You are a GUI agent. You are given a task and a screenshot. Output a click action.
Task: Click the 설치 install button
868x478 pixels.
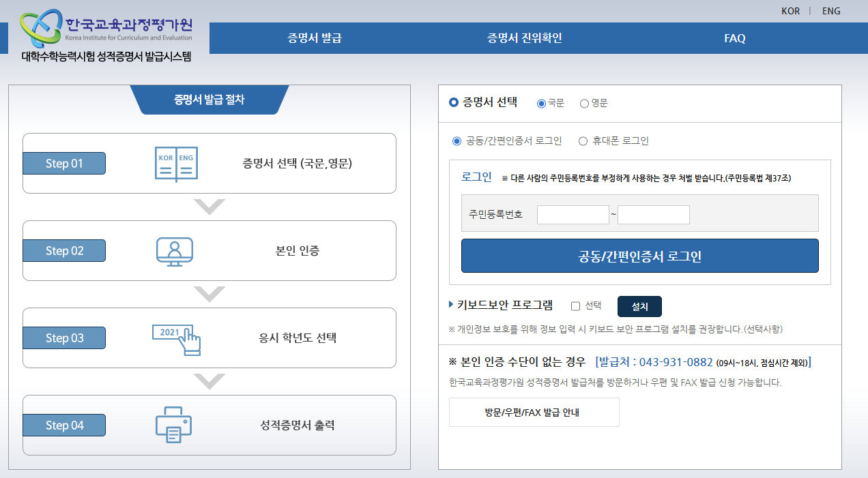tap(639, 306)
